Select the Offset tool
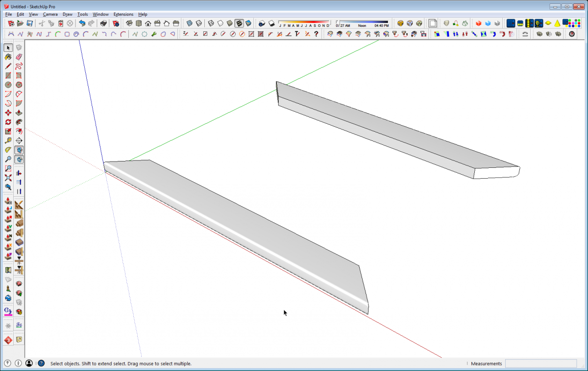The image size is (588, 371). [x=19, y=131]
